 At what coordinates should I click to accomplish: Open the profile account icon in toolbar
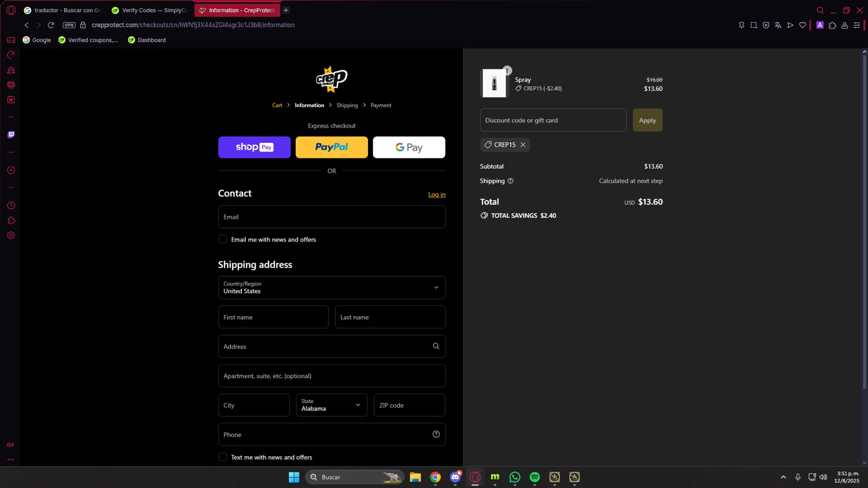844,25
